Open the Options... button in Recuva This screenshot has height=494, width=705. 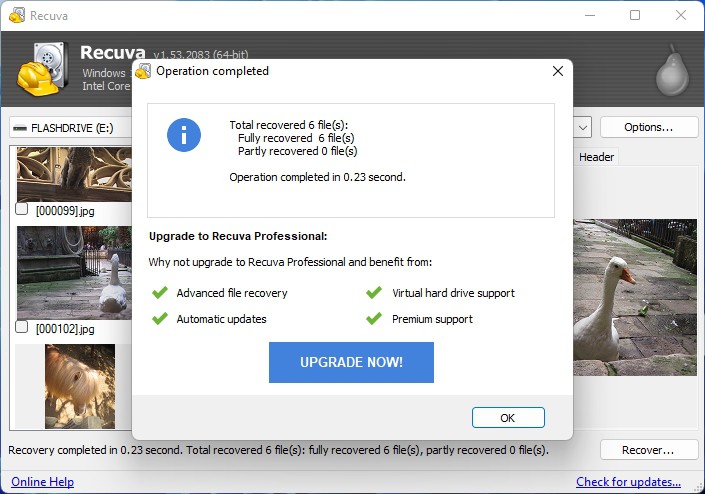648,127
